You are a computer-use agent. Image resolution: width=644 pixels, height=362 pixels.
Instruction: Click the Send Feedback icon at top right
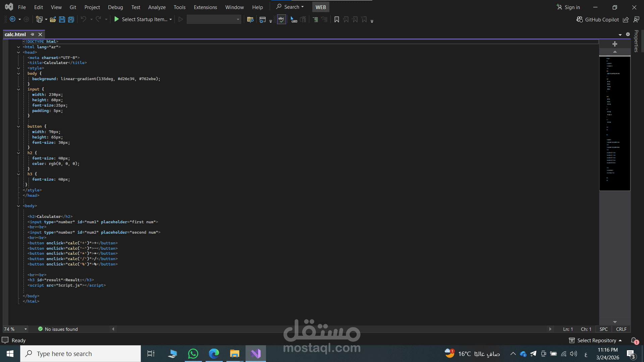point(636,19)
